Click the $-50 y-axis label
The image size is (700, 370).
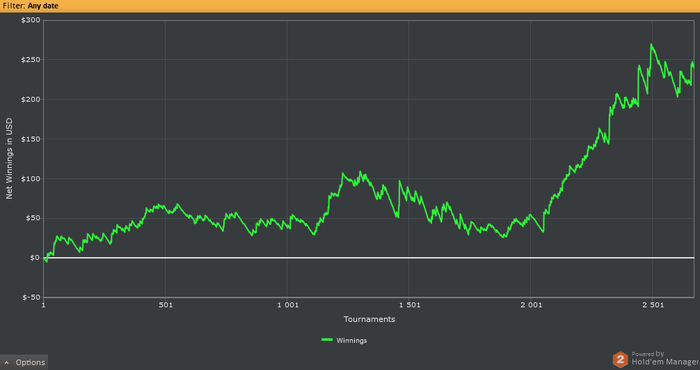point(31,298)
